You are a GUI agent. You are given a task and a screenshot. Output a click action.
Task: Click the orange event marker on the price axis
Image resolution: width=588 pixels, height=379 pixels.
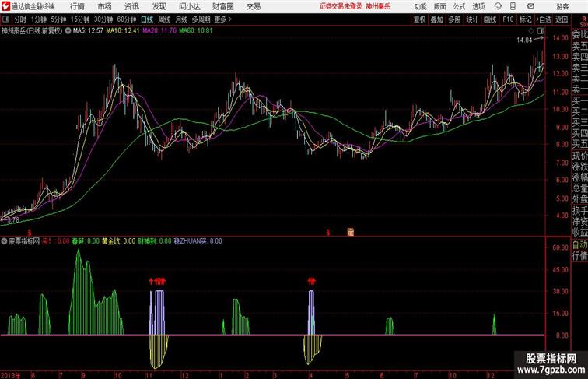(x=351, y=232)
